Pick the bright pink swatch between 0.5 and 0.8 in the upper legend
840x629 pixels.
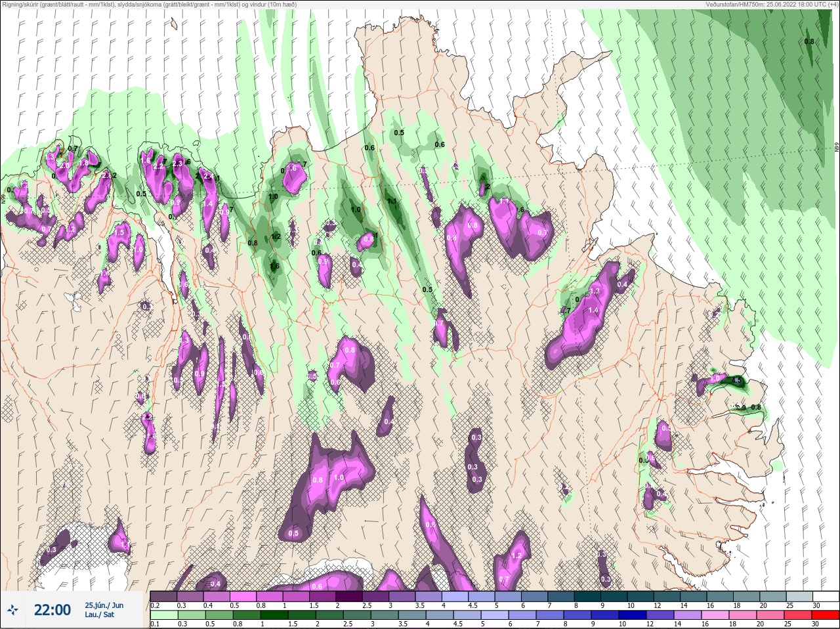point(243,596)
